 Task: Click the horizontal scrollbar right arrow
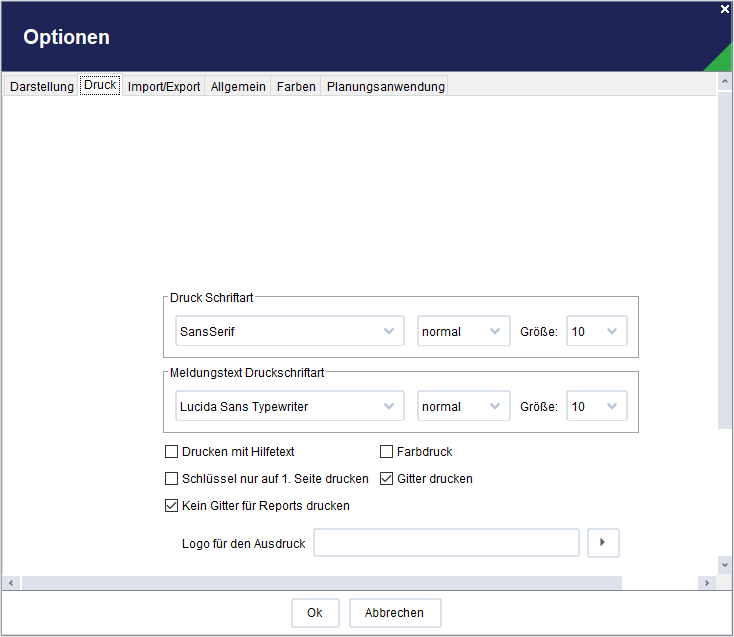(707, 583)
